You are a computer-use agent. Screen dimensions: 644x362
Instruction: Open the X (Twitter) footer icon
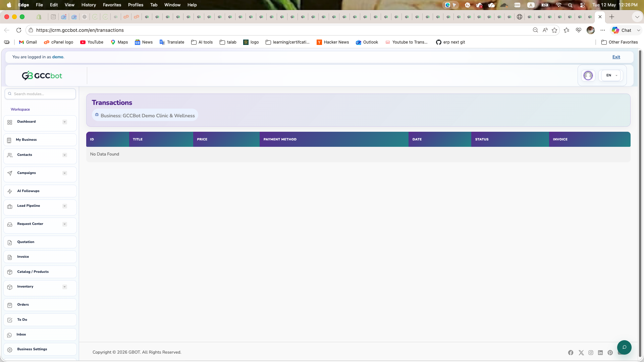click(581, 353)
